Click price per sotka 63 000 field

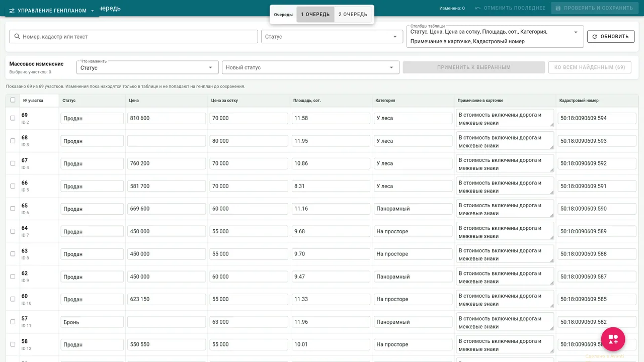coord(249,322)
